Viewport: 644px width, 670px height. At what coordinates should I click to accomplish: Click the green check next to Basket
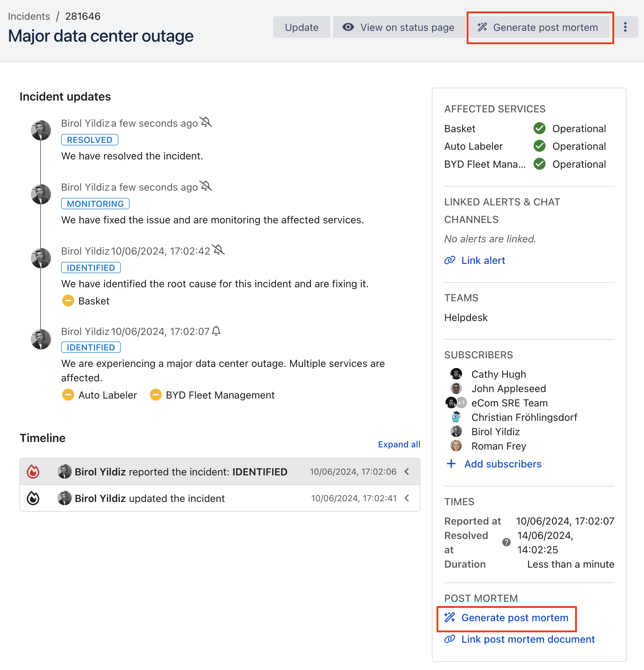(x=539, y=128)
